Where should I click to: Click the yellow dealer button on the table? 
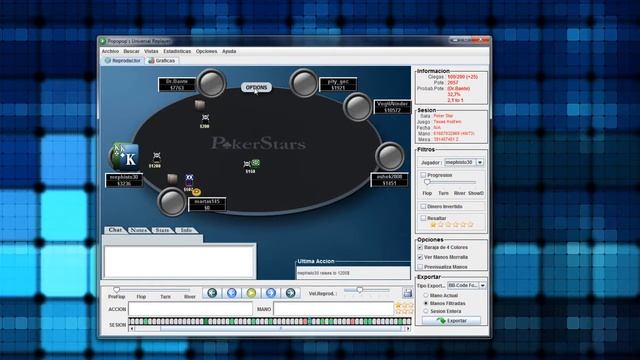pos(197,192)
